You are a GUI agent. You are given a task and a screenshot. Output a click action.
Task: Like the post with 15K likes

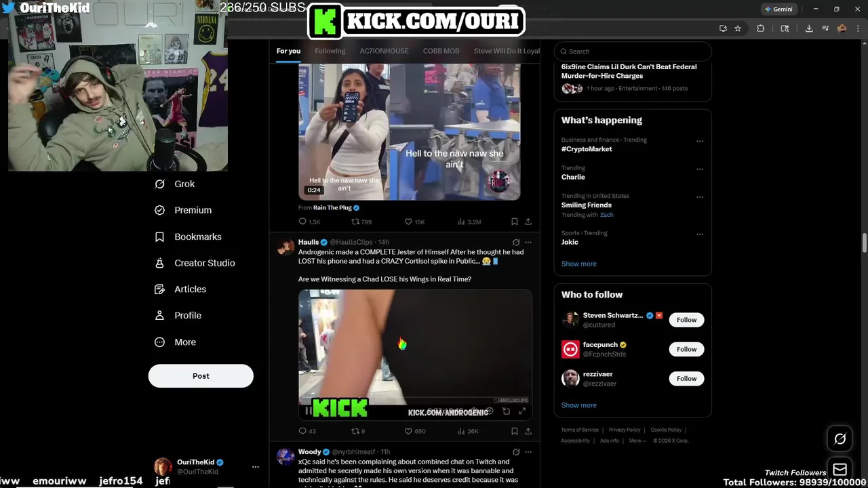[x=414, y=222]
